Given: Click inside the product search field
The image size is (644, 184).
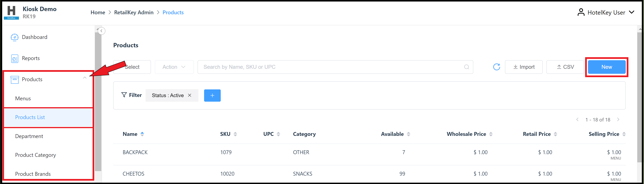Looking at the screenshot, I should pyautogui.click(x=300, y=67).
